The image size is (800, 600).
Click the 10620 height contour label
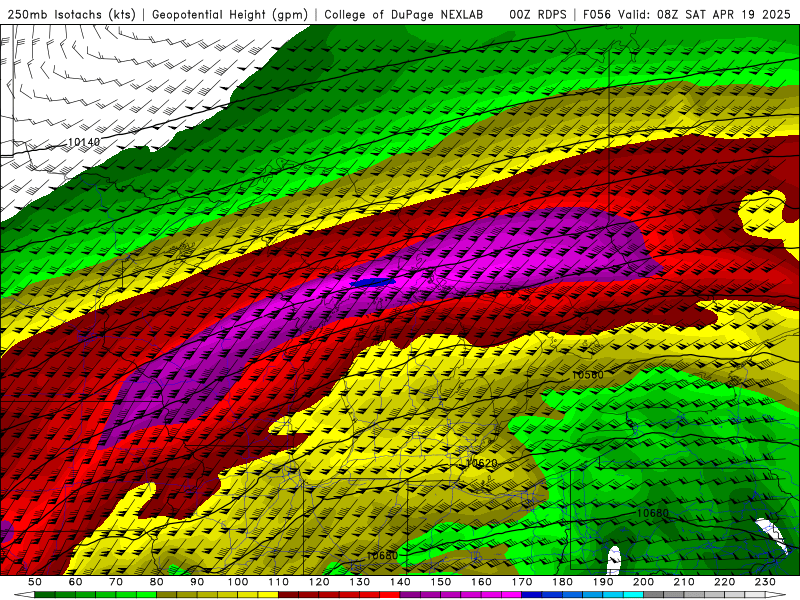pos(481,463)
